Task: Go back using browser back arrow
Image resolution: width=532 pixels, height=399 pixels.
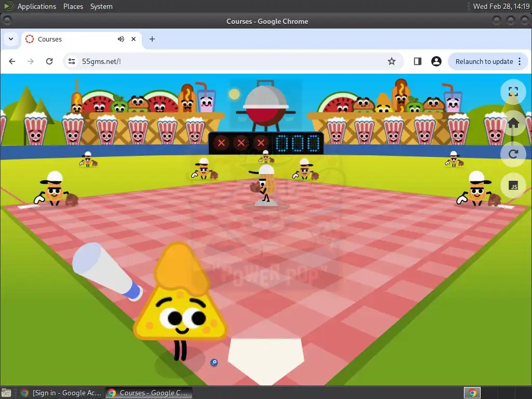Action: pyautogui.click(x=12, y=61)
